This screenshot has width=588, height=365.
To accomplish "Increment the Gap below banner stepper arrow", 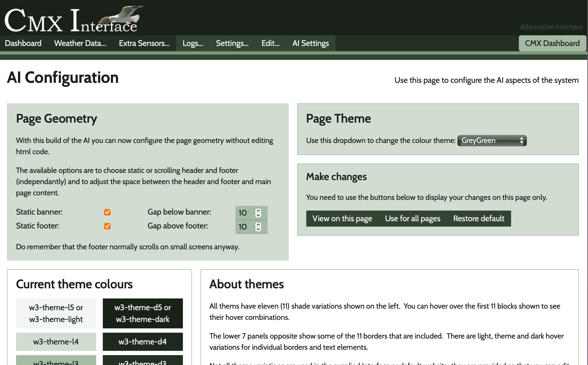I will coord(258,210).
